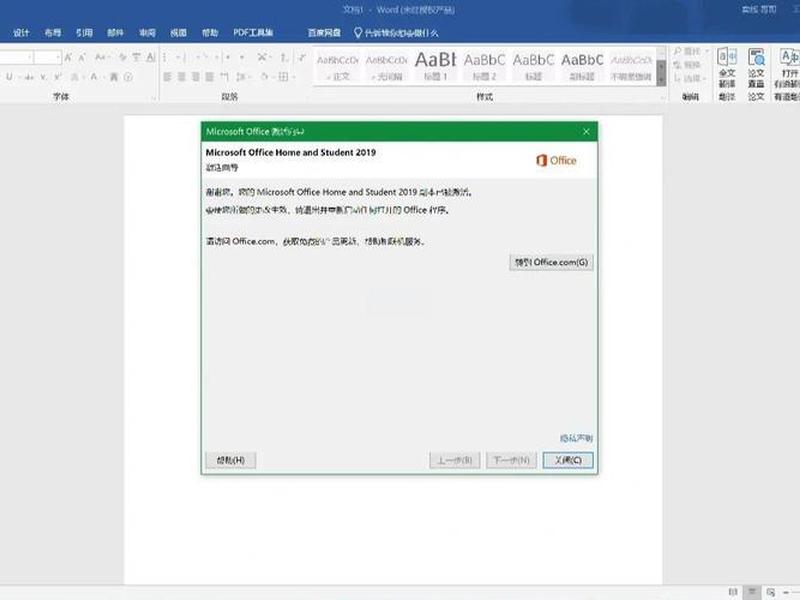Expand the 查找 (Find) dropdown arrow
The height and width of the screenshot is (600, 800).
707,52
